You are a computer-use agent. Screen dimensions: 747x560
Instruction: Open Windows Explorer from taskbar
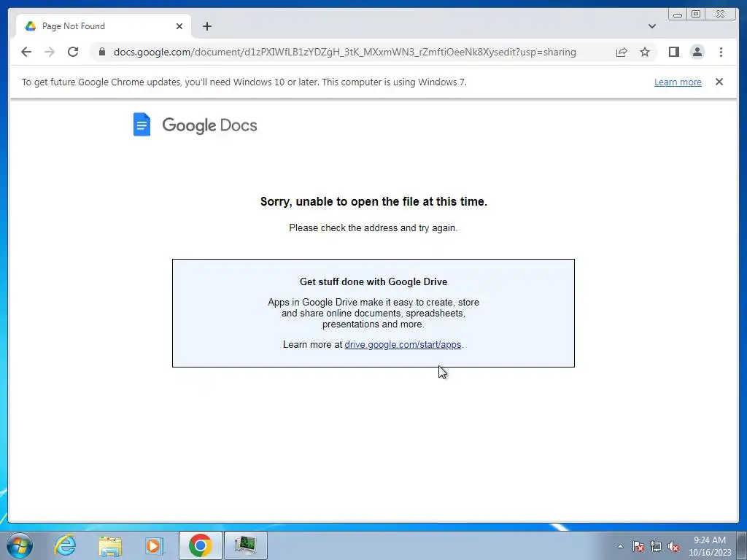coord(110,545)
